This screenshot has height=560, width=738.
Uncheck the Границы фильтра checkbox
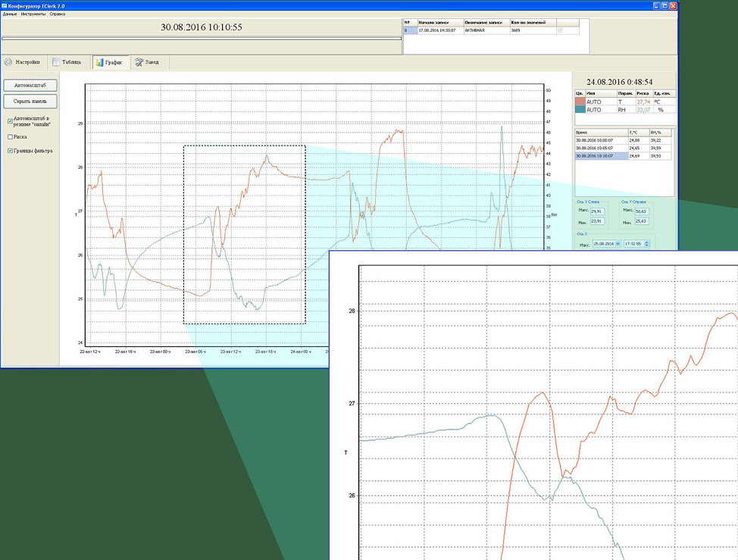[x=10, y=151]
